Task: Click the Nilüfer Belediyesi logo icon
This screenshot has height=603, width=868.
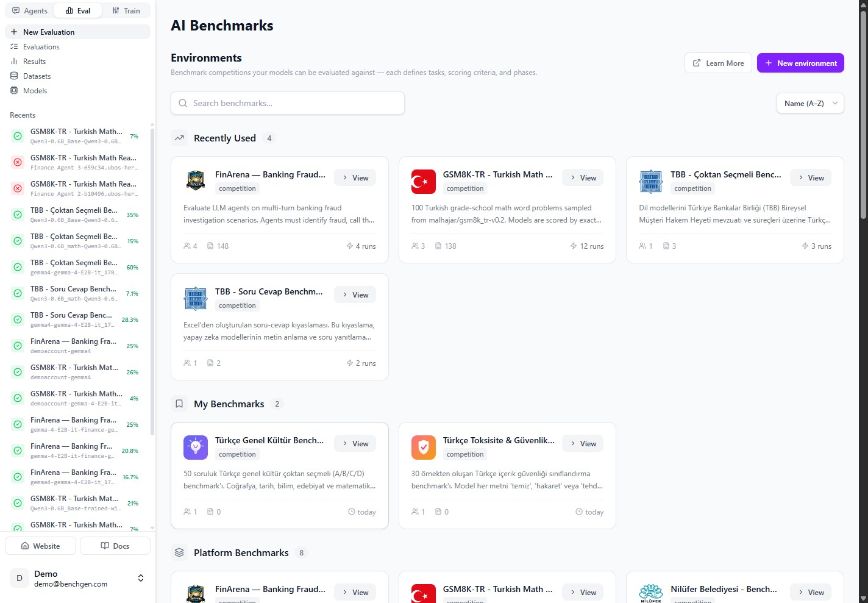Action: (x=651, y=593)
